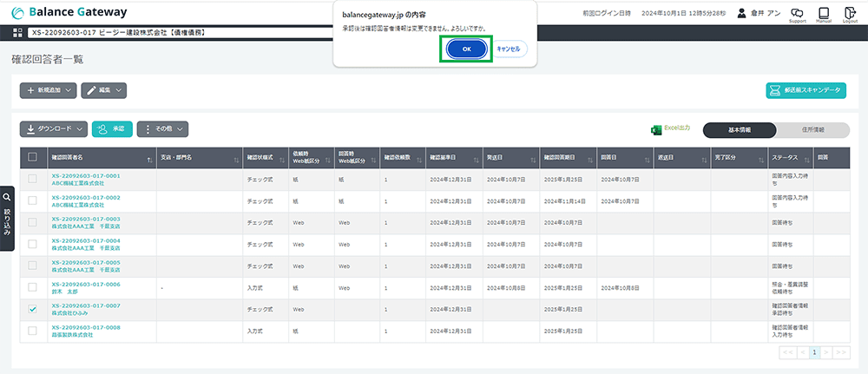Expand the ダウンロード dropdown
This screenshot has width=868, height=374.
point(54,128)
